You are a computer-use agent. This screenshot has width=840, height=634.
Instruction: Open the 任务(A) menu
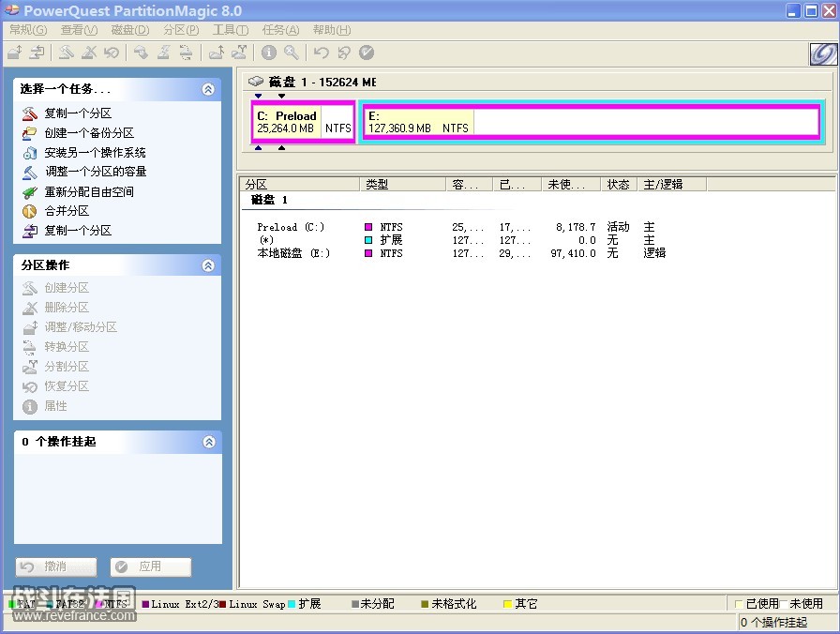click(x=280, y=30)
